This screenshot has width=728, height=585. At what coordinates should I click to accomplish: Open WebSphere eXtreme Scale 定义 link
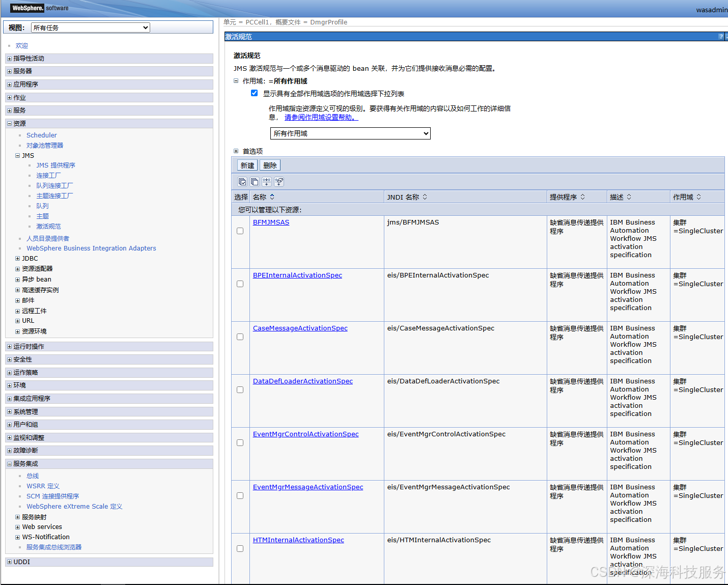(74, 507)
